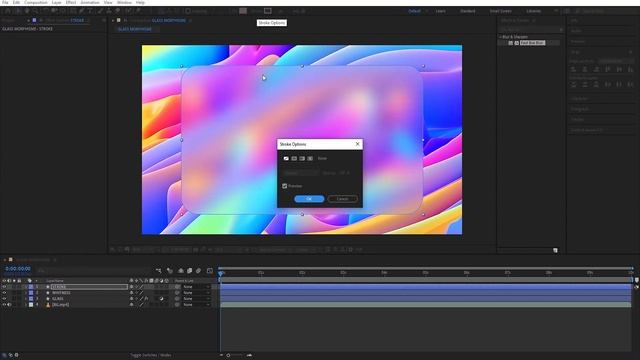
Task: Select the None stroke type icon
Action: tap(286, 158)
